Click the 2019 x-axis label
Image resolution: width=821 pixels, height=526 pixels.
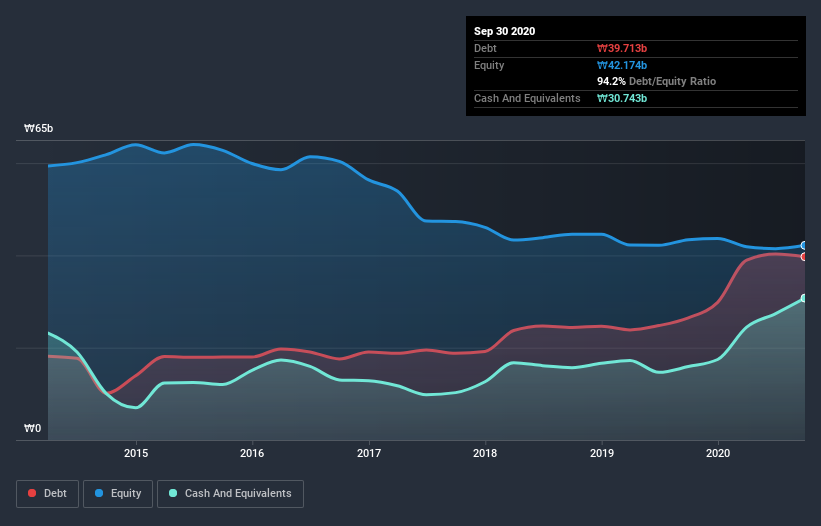click(x=602, y=453)
